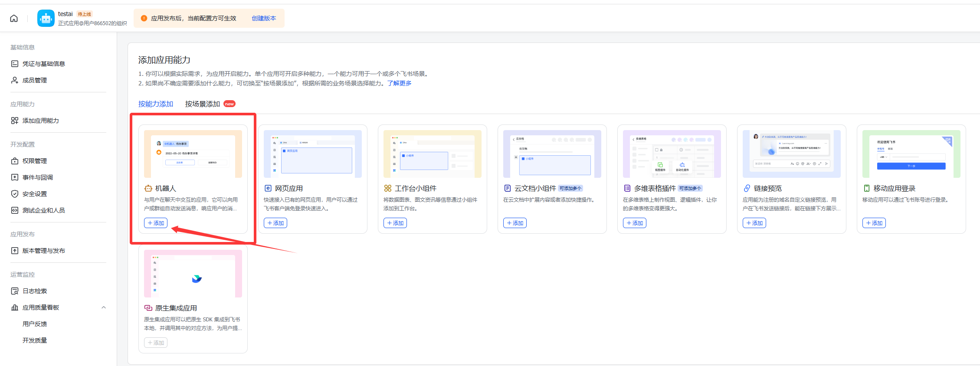The width and height of the screenshot is (980, 366).
Task: Add the 移动应用登录 capability
Action: click(x=874, y=223)
